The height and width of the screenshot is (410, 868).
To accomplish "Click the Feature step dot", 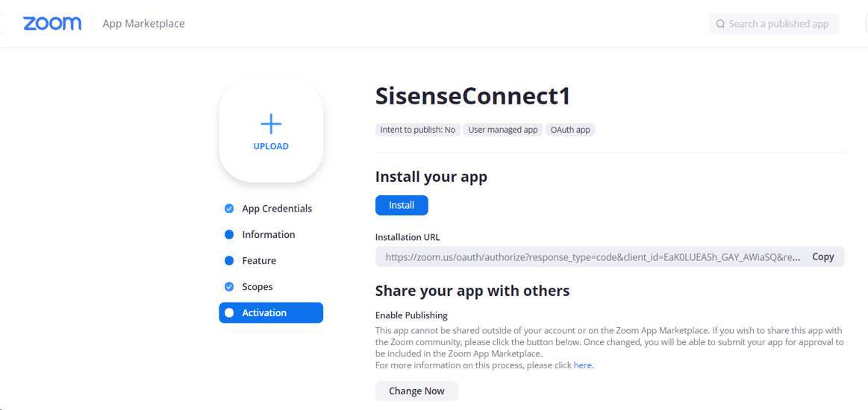I will 229,261.
